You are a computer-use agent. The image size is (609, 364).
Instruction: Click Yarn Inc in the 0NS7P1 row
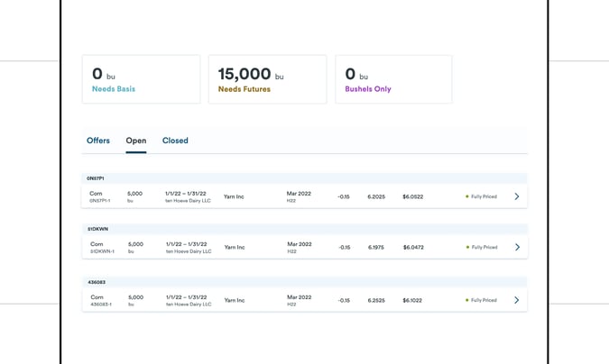pos(234,196)
